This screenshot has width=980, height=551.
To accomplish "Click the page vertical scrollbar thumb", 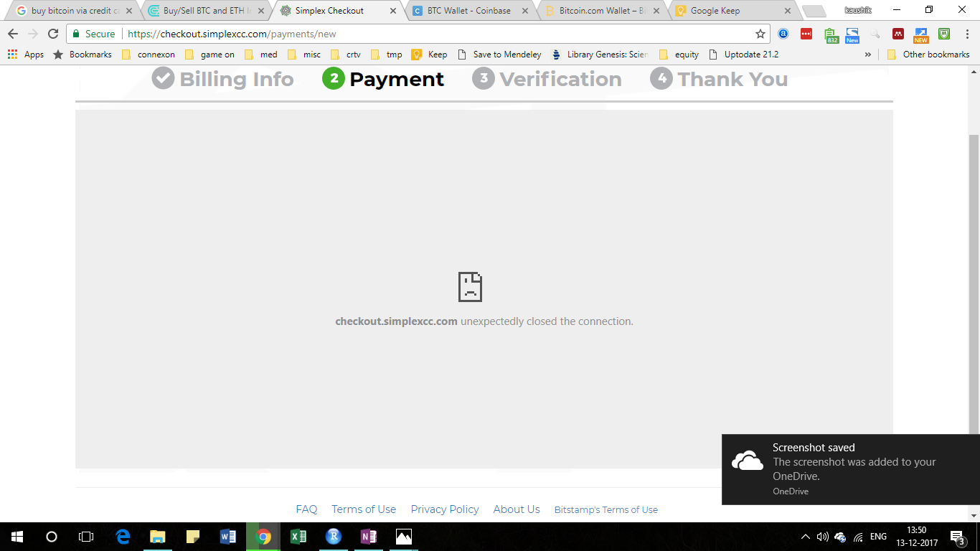I will tap(974, 284).
